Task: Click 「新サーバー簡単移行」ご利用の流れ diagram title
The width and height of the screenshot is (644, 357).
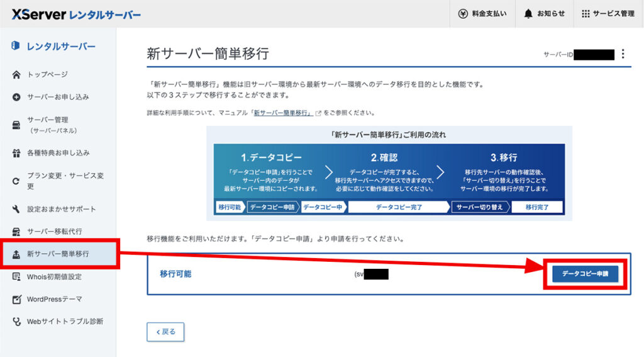Action: click(388, 135)
